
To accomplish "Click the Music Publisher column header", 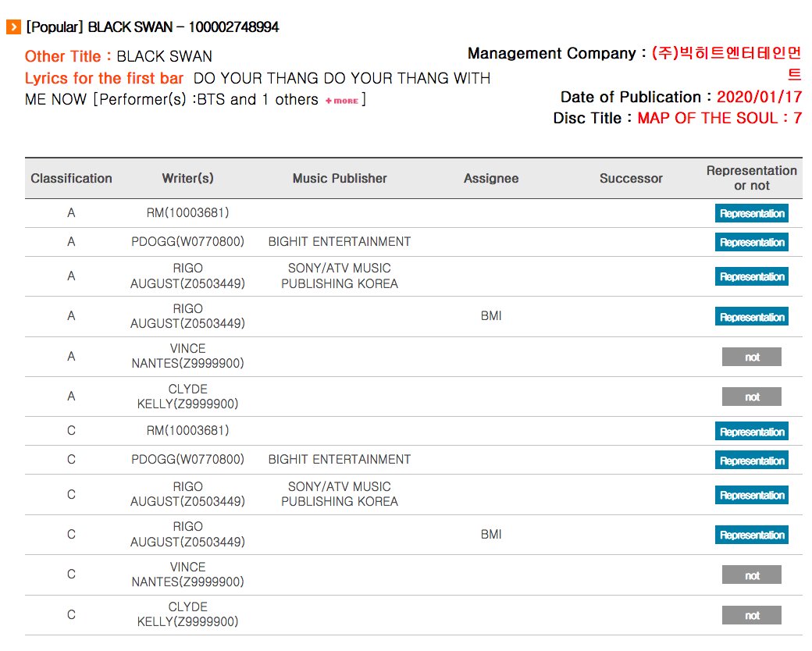I will pos(340,178).
